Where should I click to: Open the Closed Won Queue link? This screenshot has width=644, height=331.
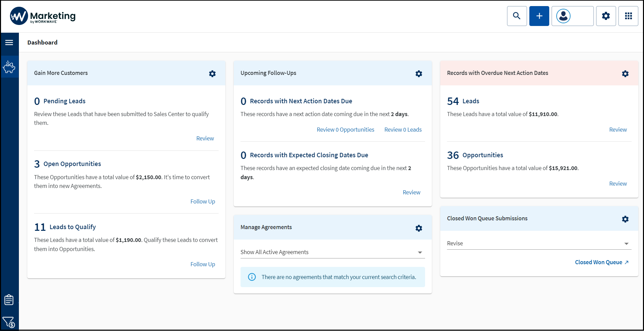(602, 262)
